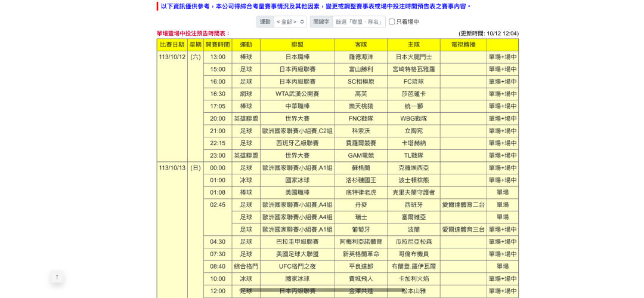Click 蘇格蘭 team cell
This screenshot has width=644, height=298.
point(361,168)
